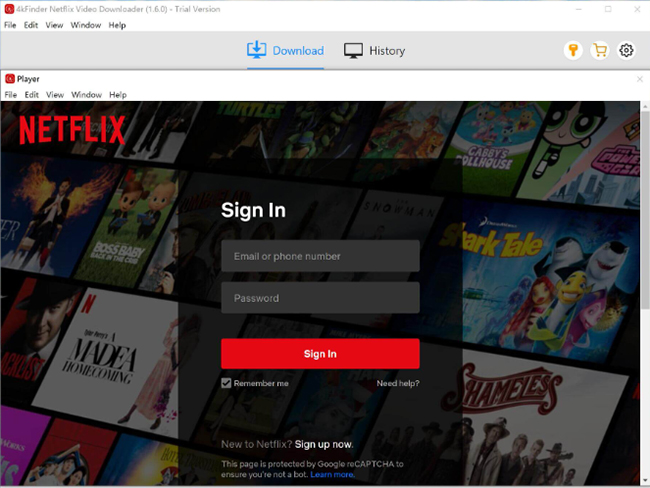Open the shopping cart purchase icon
Screen dimensions: 650x488
600,51
